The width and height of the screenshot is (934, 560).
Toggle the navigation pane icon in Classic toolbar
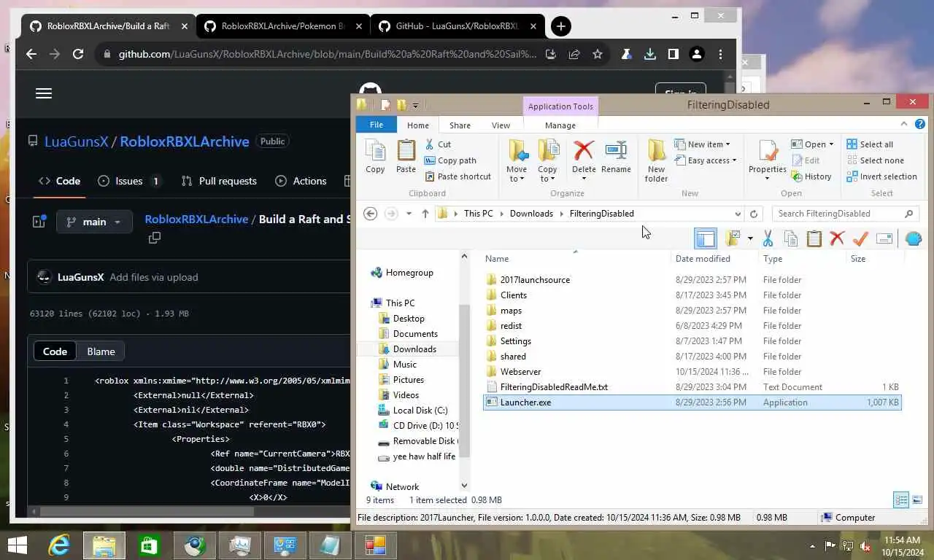(705, 238)
